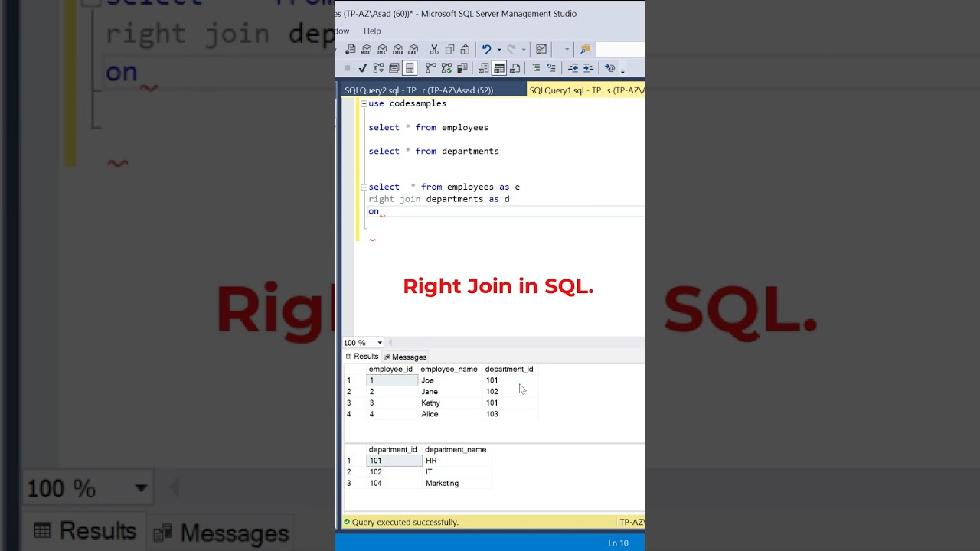Open a new DAX query
This screenshot has height=551, width=980.
click(x=413, y=49)
